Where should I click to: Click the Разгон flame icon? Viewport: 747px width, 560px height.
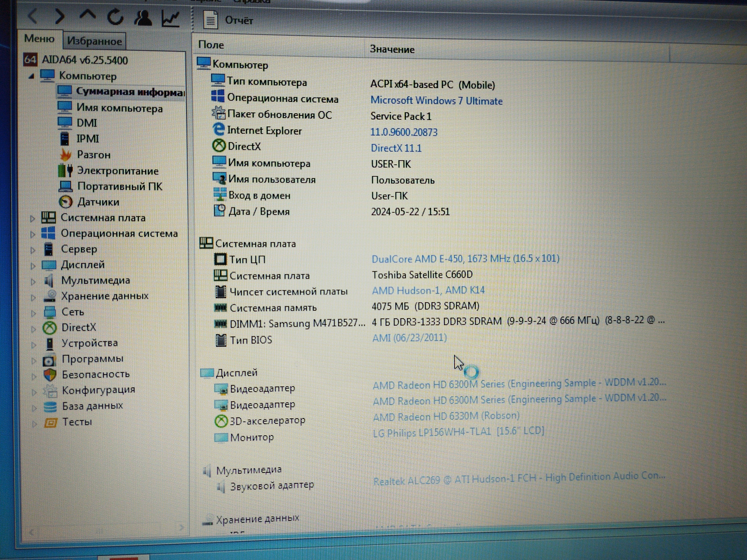tap(65, 154)
